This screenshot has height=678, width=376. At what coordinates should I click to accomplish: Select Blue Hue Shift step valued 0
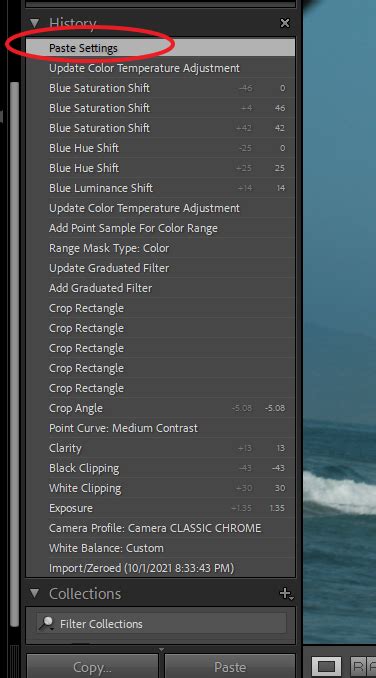[x=161, y=148]
